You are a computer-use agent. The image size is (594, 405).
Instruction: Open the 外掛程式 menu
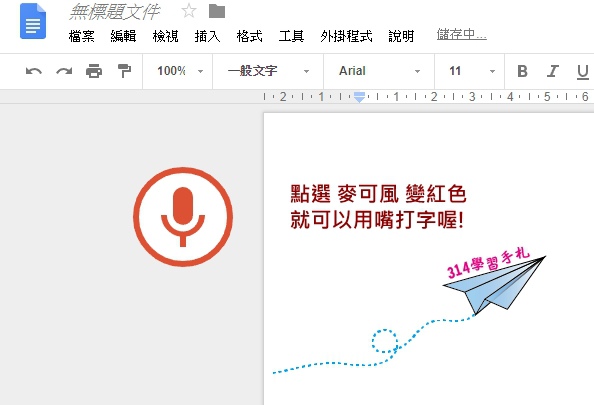click(346, 36)
